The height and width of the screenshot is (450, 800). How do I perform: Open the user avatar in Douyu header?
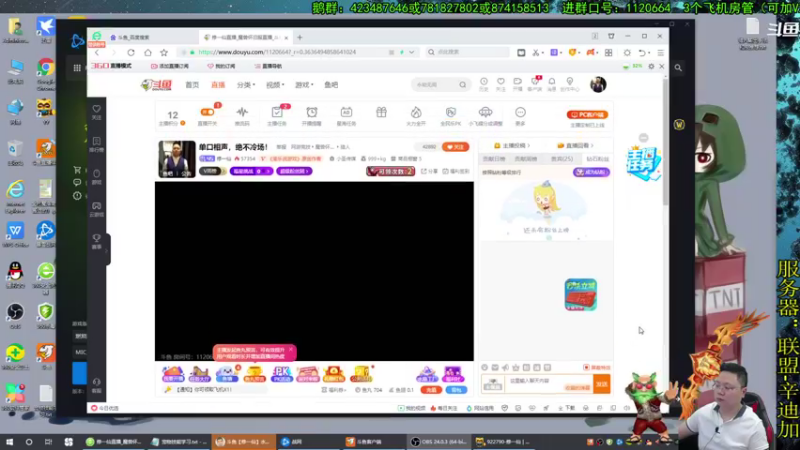click(598, 85)
